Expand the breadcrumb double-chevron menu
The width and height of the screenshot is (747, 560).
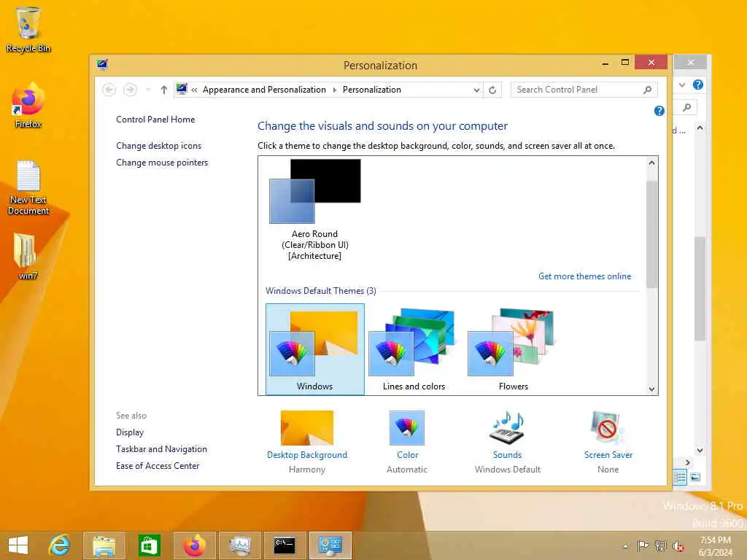tap(194, 90)
